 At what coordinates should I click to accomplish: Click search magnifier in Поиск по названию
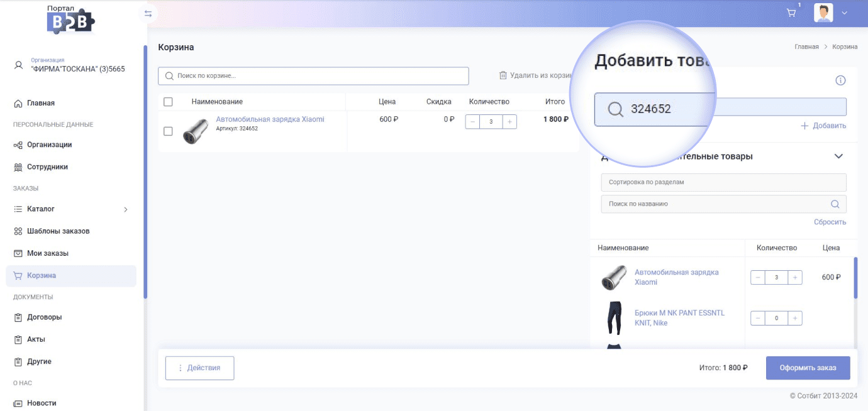tap(835, 204)
